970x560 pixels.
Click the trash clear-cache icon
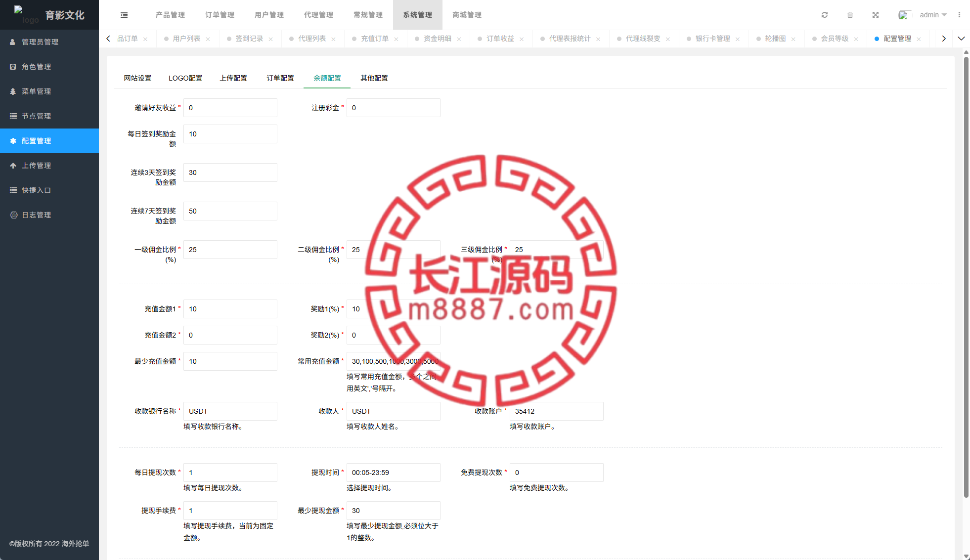tap(850, 15)
